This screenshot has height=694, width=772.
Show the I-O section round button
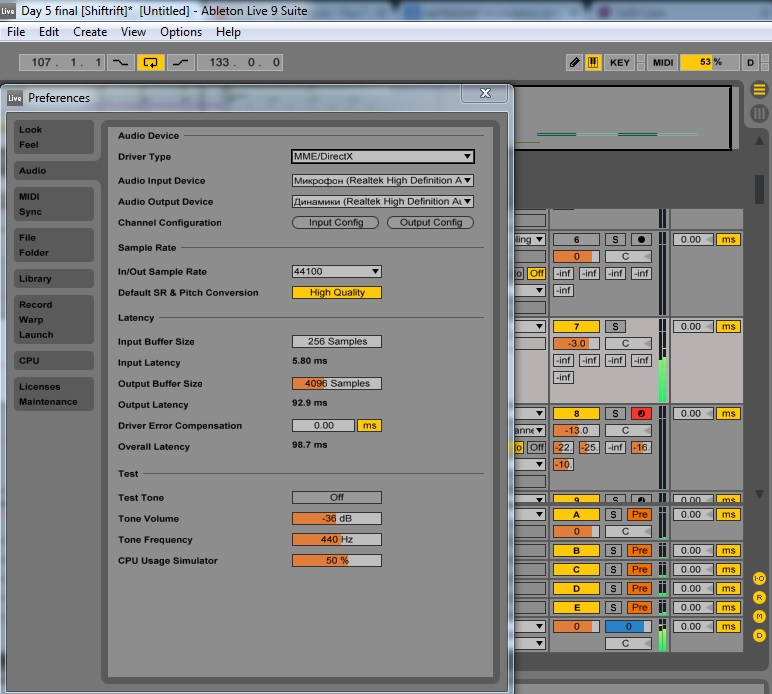[x=759, y=578]
